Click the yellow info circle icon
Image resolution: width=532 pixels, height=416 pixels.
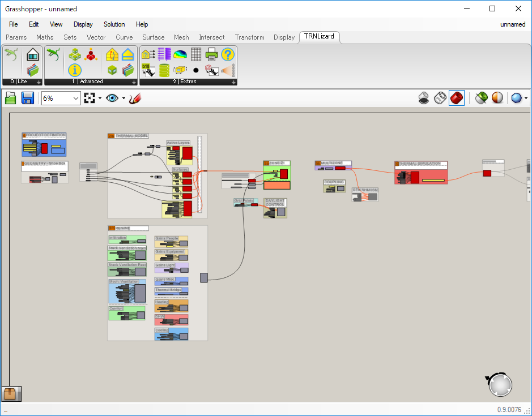75,70
